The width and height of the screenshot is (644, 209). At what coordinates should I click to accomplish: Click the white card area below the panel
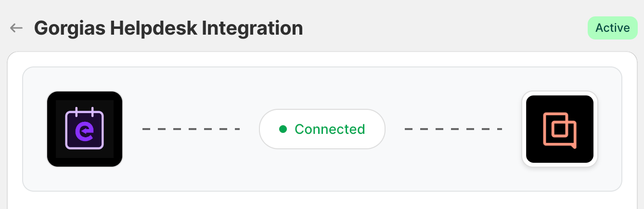(x=322, y=201)
